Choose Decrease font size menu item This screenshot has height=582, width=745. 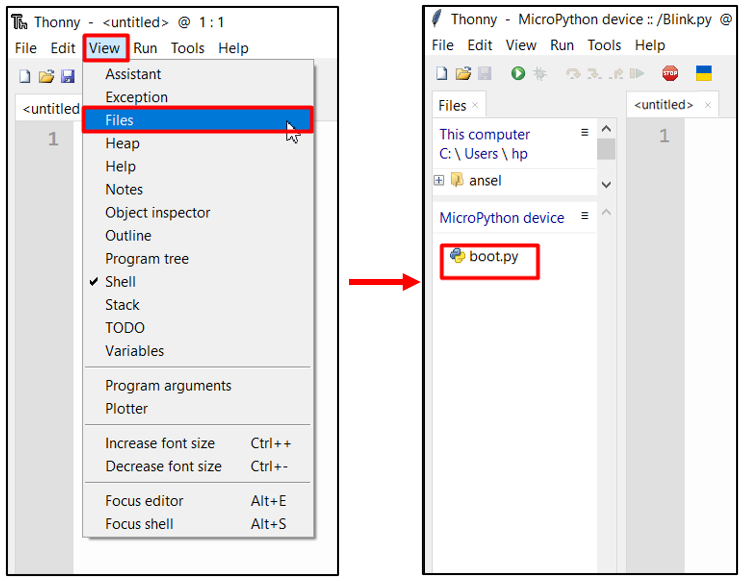click(x=198, y=466)
